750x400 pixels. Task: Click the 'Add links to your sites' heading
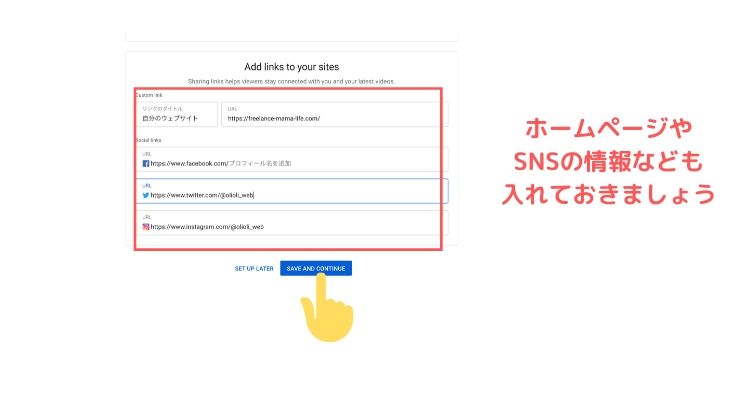[x=292, y=67]
